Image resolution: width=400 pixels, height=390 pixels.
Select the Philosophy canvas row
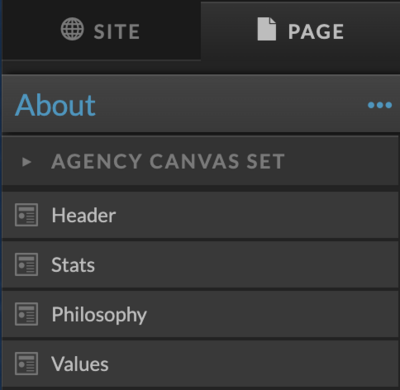coord(200,314)
